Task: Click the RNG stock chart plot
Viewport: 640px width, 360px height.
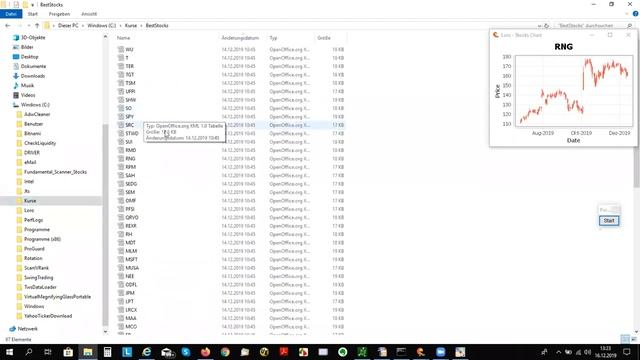Action: point(574,91)
